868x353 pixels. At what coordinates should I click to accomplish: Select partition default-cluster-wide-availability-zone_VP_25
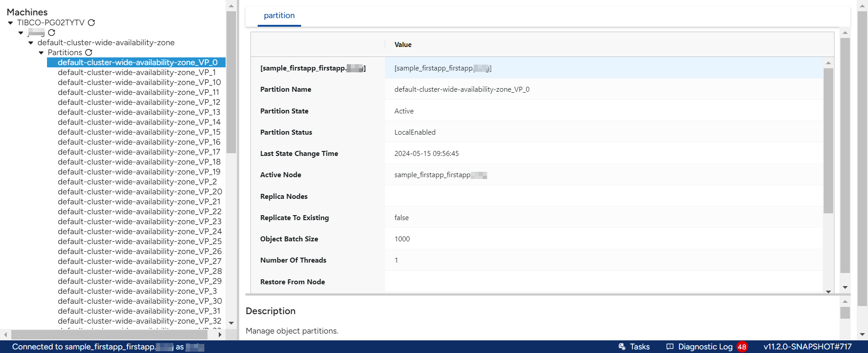coord(139,241)
